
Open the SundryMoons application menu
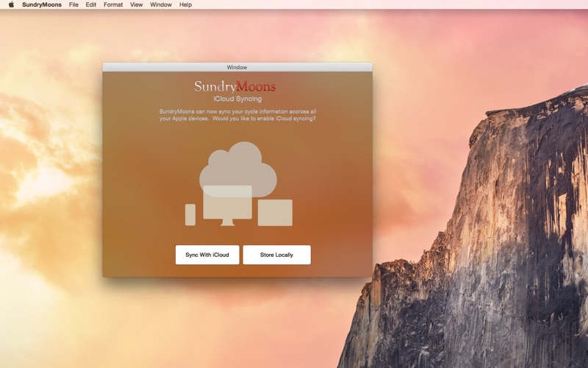[42, 4]
